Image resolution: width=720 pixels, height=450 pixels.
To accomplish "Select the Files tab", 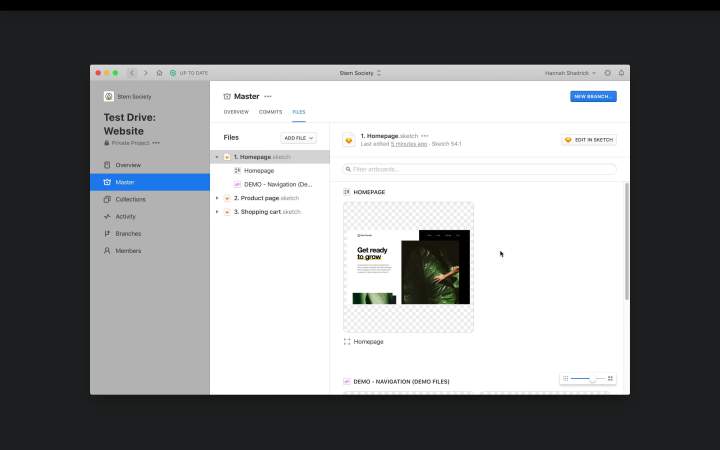I will pyautogui.click(x=299, y=112).
